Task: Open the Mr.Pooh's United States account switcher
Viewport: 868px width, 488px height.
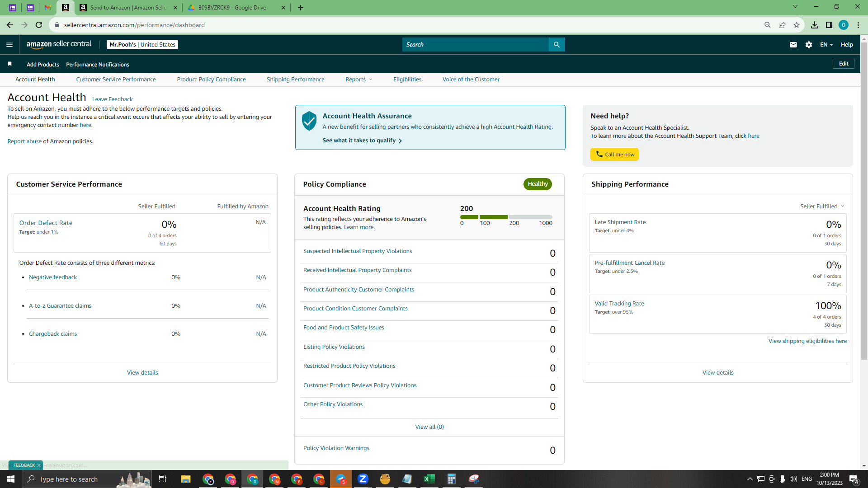Action: click(x=142, y=45)
